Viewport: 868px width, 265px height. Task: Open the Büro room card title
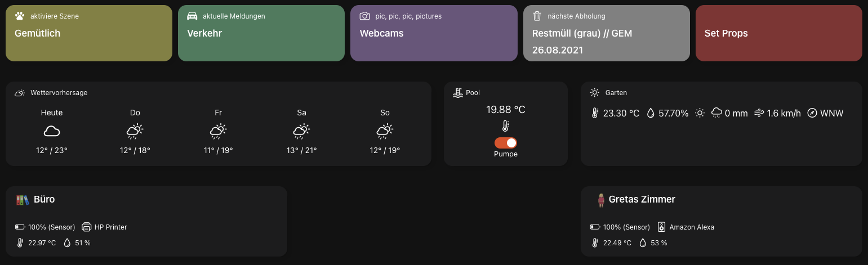[44, 199]
